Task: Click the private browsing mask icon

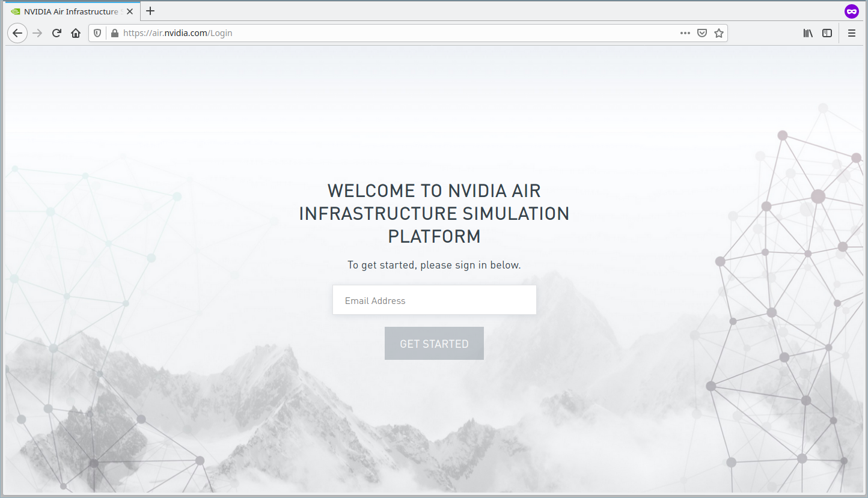Action: 851,11
